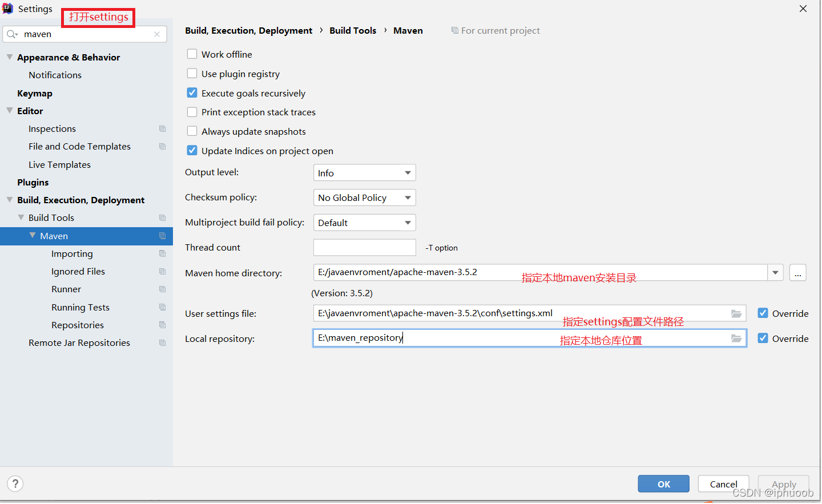
Task: Open Maven Repositories settings
Action: pos(78,325)
